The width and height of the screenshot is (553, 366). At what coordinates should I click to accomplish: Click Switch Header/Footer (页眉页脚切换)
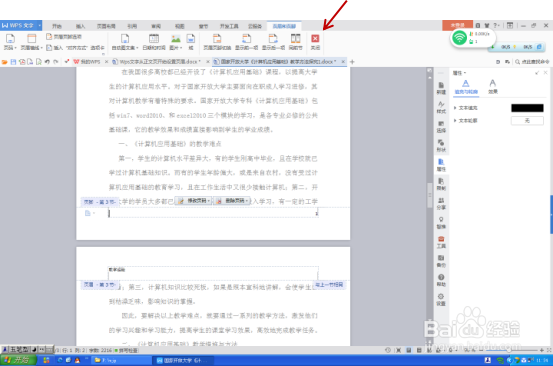(x=217, y=42)
